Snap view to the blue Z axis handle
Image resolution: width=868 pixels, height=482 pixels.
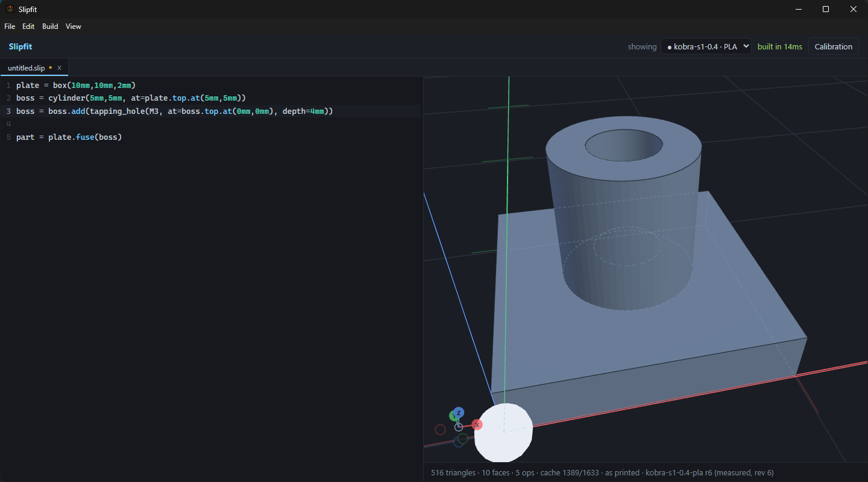[459, 413]
